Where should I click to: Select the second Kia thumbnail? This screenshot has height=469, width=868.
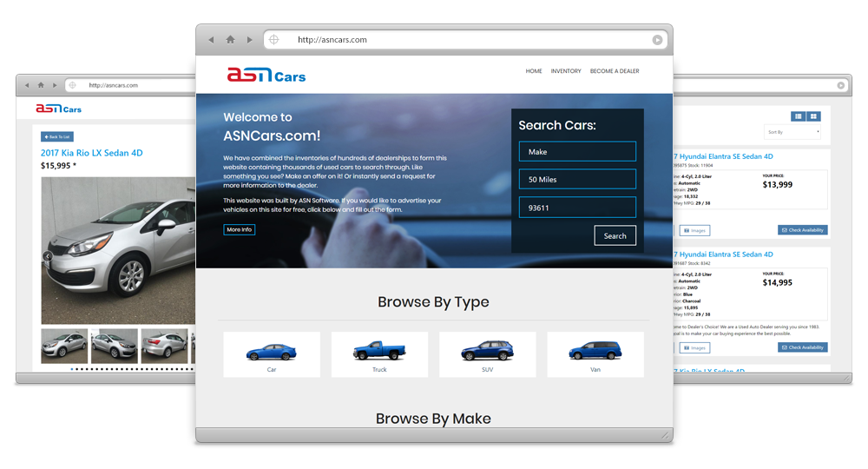point(114,346)
